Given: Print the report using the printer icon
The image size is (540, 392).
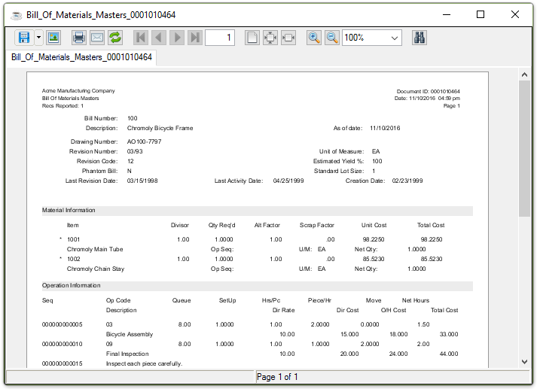Looking at the screenshot, I should tap(78, 37).
